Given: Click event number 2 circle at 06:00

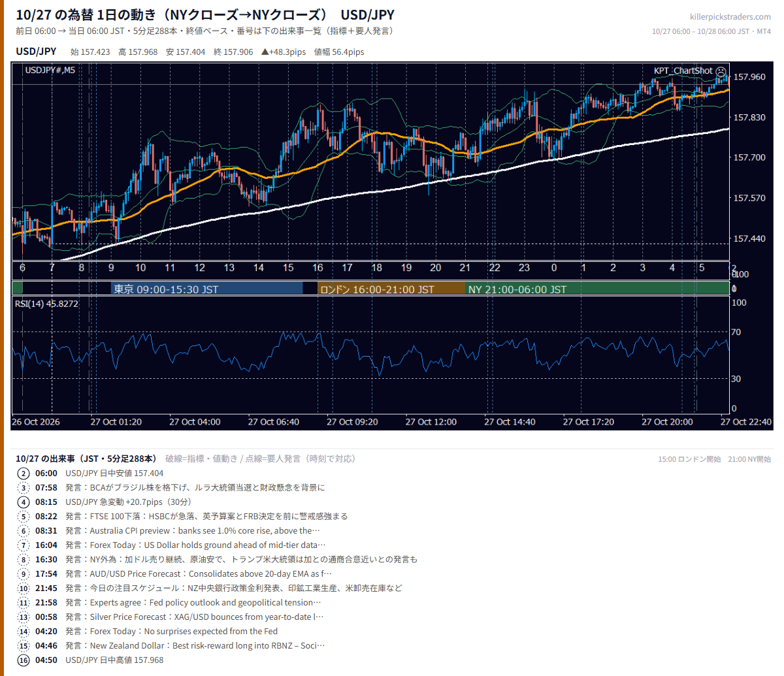Looking at the screenshot, I should [x=24, y=474].
